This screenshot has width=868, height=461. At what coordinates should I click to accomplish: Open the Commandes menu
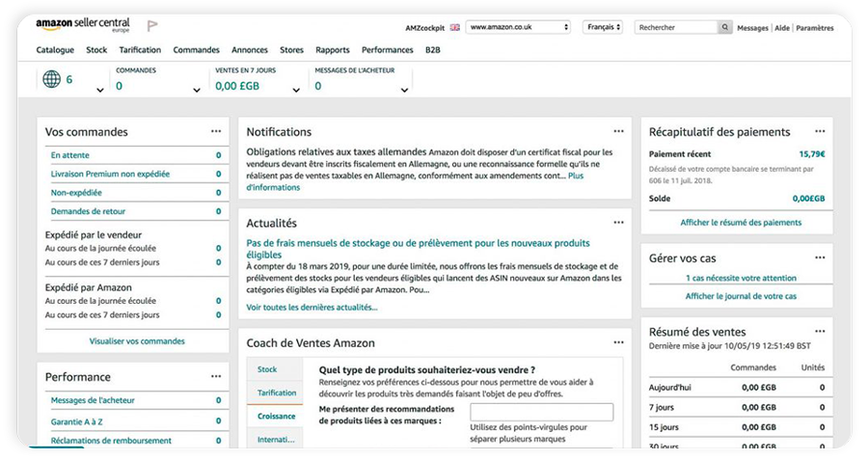click(x=196, y=50)
